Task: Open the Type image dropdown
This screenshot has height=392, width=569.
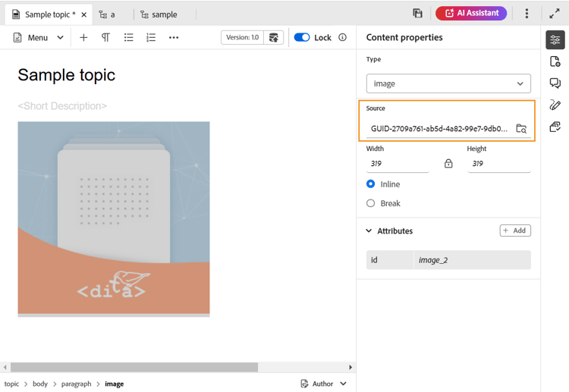Action: click(x=448, y=83)
